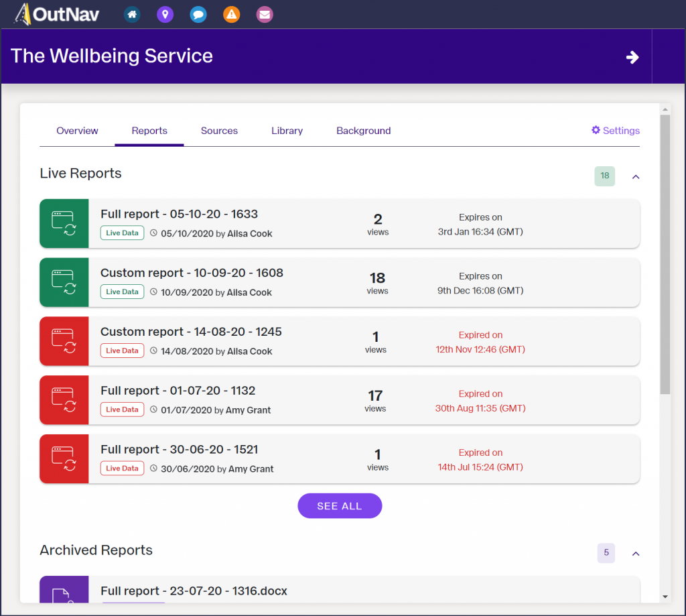
Task: Click '01/07/2020 by Amy Grant' text
Action: tap(216, 410)
